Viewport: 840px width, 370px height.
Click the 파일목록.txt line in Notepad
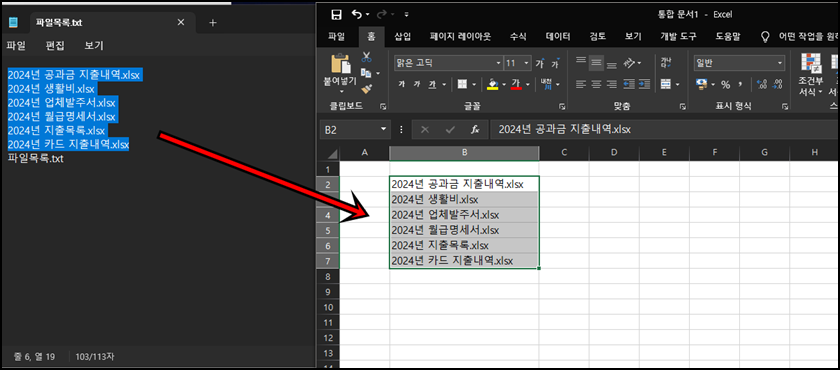(36, 158)
